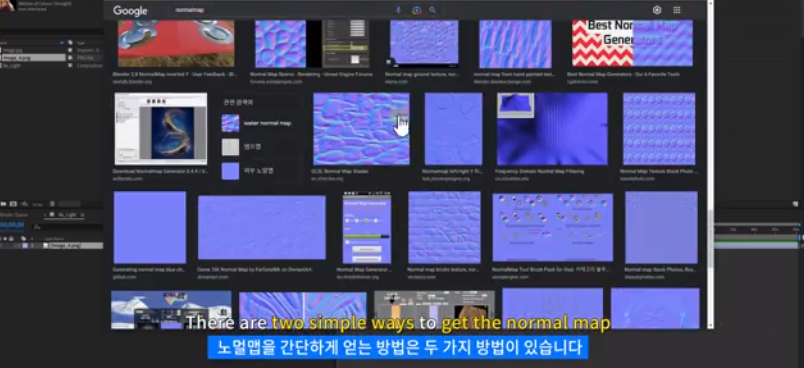The image size is (804, 368).
Task: Click the timeline layer search field
Action: pyautogui.click(x=67, y=227)
